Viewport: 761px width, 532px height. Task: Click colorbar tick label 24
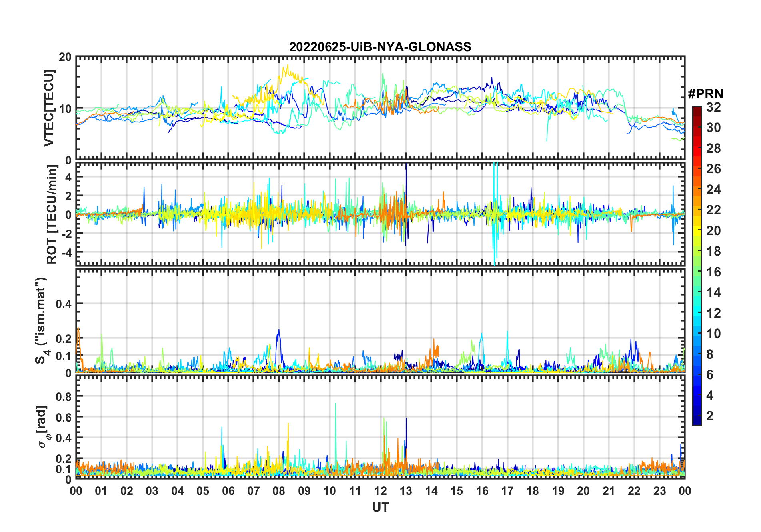click(x=713, y=190)
